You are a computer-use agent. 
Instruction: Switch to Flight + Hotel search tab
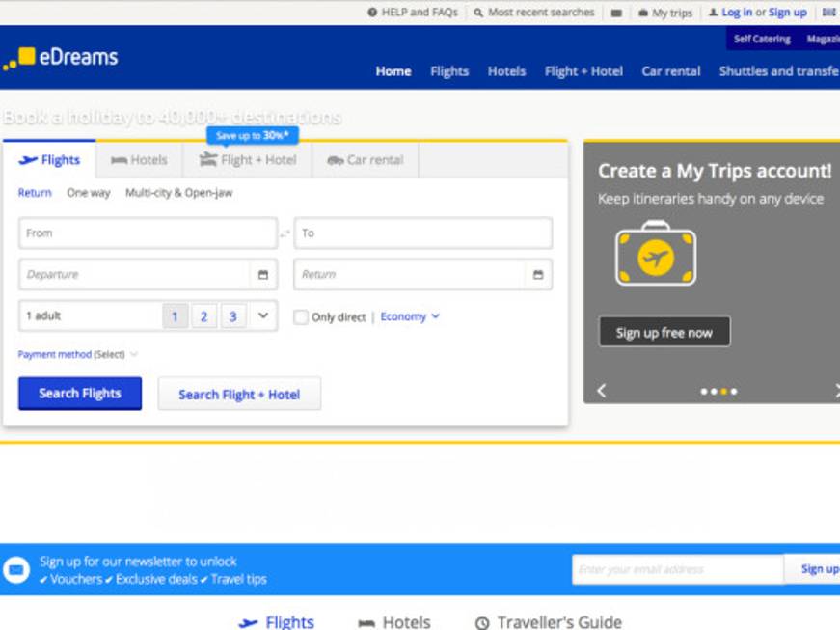(248, 159)
